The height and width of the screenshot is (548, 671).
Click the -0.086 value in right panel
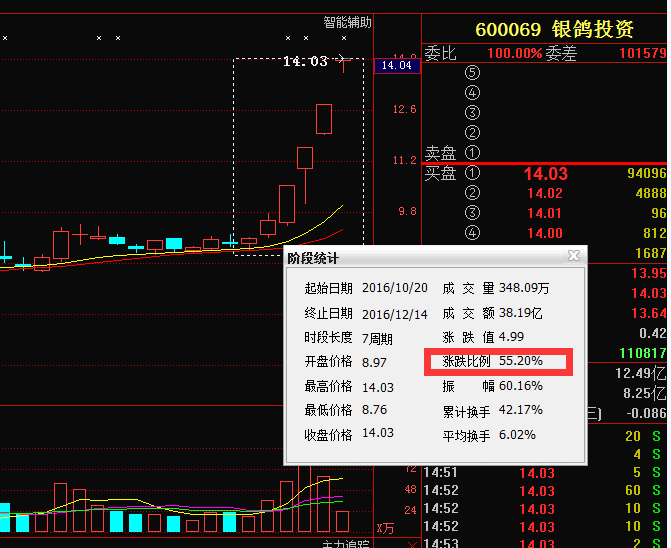click(646, 413)
